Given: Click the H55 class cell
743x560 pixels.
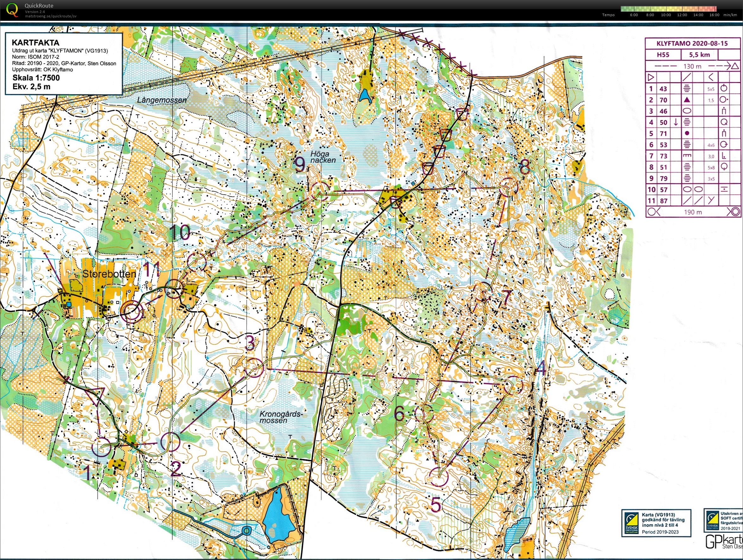Looking at the screenshot, I should (663, 55).
